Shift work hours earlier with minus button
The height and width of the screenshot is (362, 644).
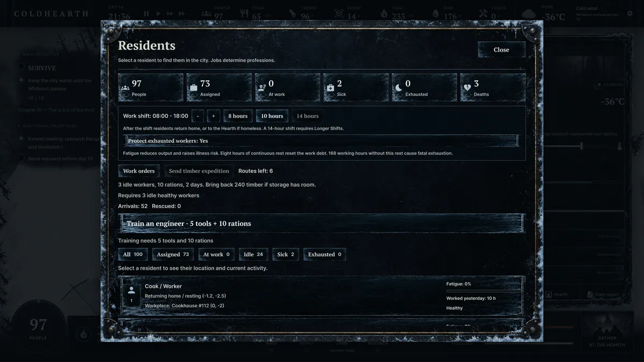coord(197,116)
